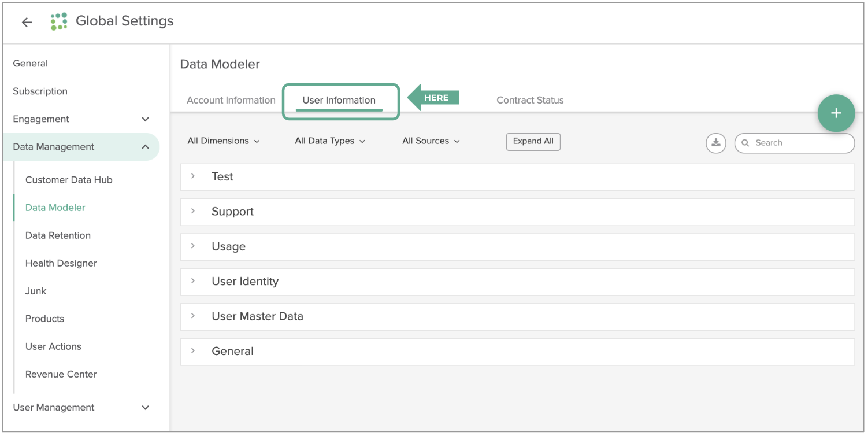
Task: Select Data Modeler in sidebar
Action: pos(55,208)
